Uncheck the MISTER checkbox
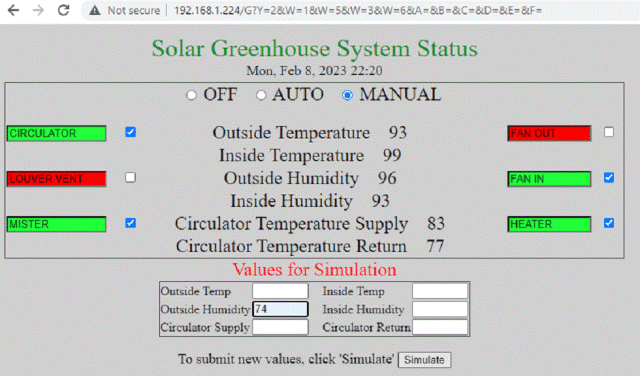640x376 pixels. coord(131,223)
